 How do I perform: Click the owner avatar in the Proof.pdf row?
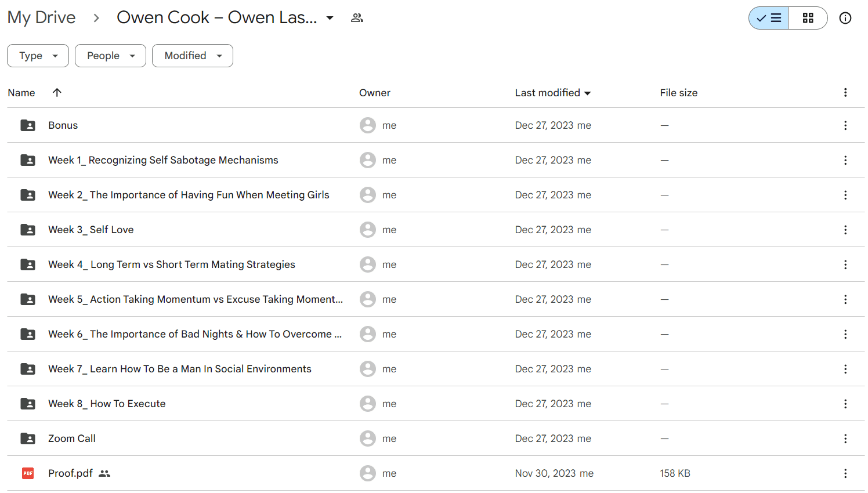click(368, 473)
